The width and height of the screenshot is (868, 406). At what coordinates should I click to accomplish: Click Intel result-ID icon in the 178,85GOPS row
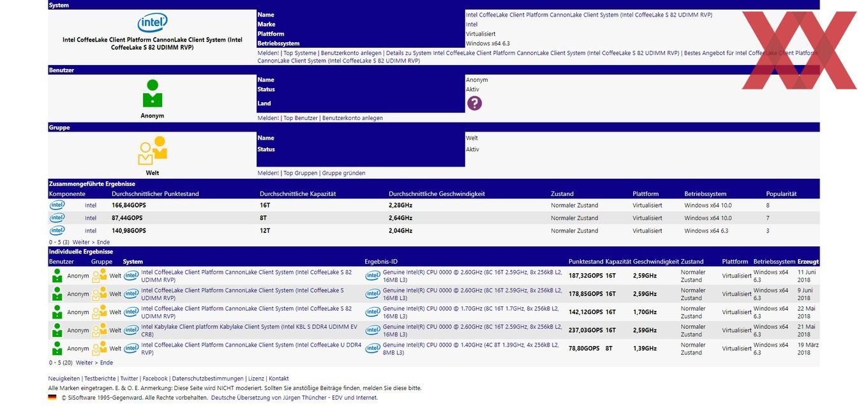coord(373,294)
